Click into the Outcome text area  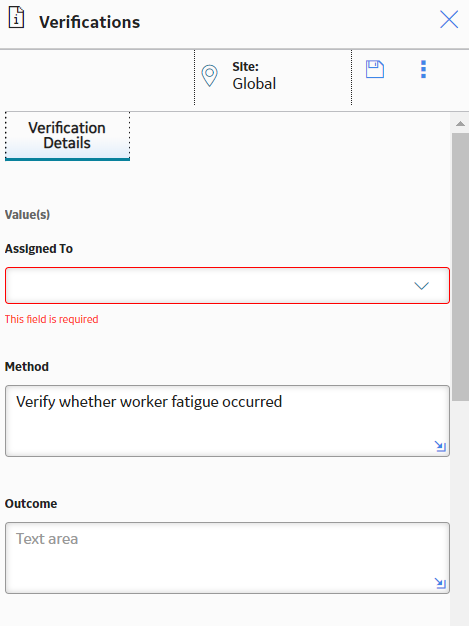point(227,558)
